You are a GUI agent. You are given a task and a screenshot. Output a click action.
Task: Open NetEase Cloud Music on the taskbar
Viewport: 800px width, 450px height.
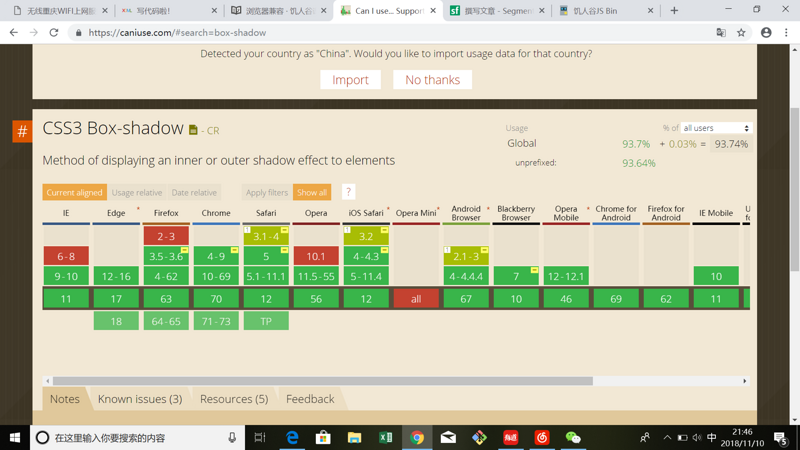tap(542, 438)
